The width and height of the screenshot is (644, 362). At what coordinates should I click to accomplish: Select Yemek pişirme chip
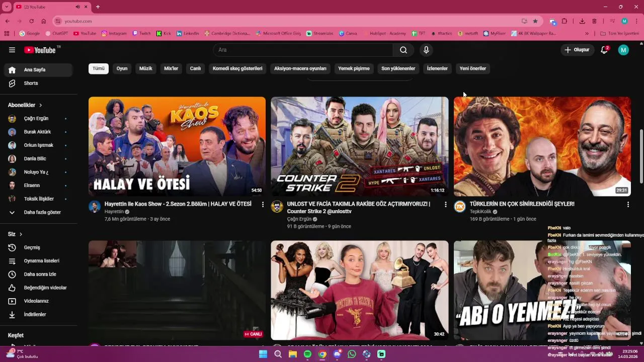354,68
